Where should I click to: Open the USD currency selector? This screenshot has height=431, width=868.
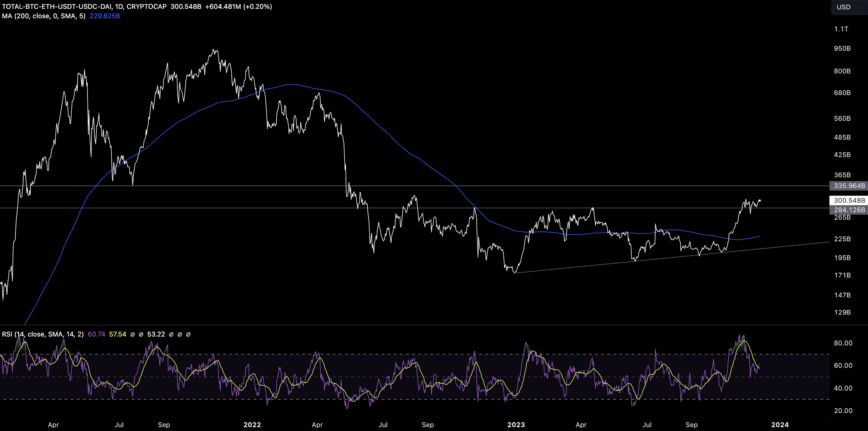click(x=844, y=7)
